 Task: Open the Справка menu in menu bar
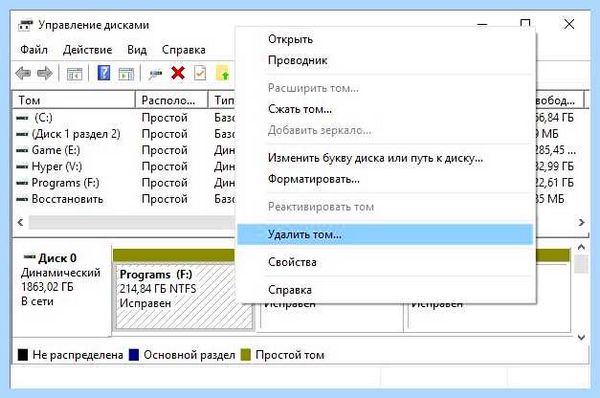coord(184,50)
